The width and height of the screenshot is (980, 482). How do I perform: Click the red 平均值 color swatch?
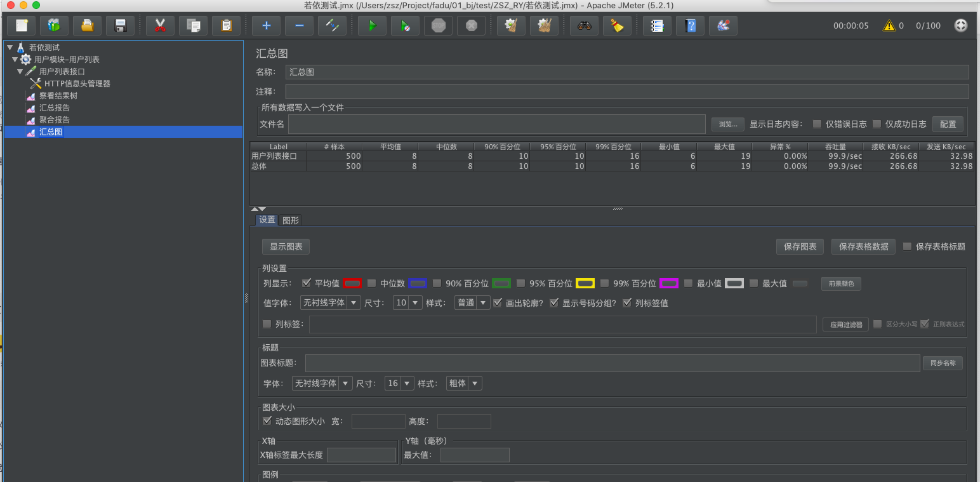(x=352, y=283)
